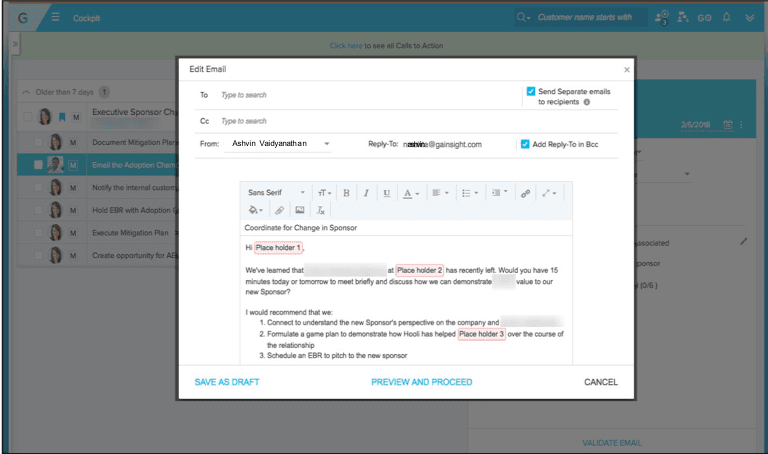
Task: Check the Email the Adoption task checkbox
Action: (x=38, y=164)
